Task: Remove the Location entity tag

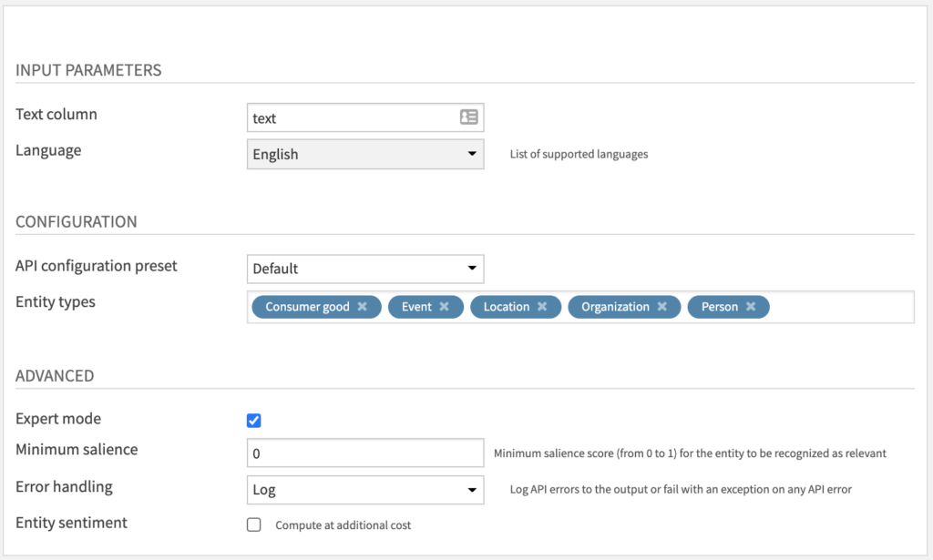Action: coord(542,307)
